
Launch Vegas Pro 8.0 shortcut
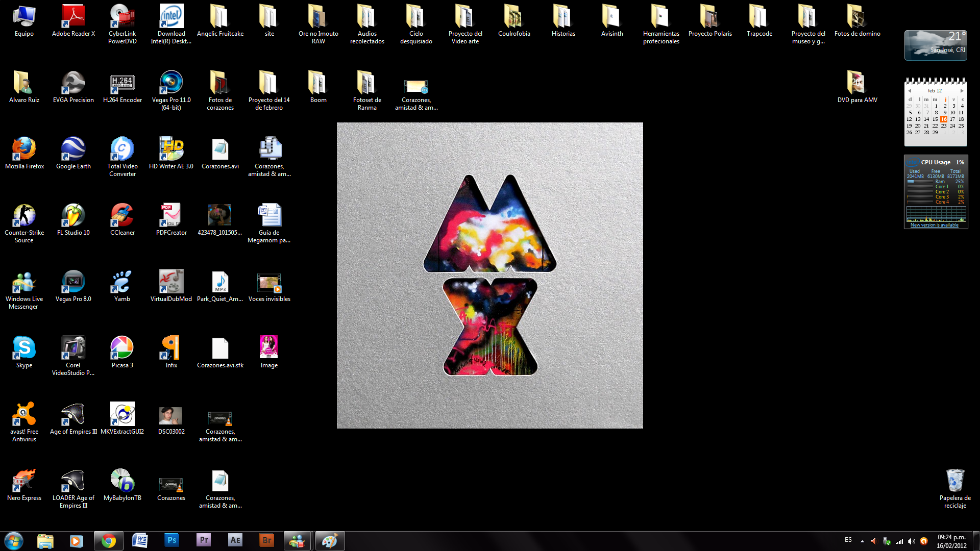[x=73, y=286]
